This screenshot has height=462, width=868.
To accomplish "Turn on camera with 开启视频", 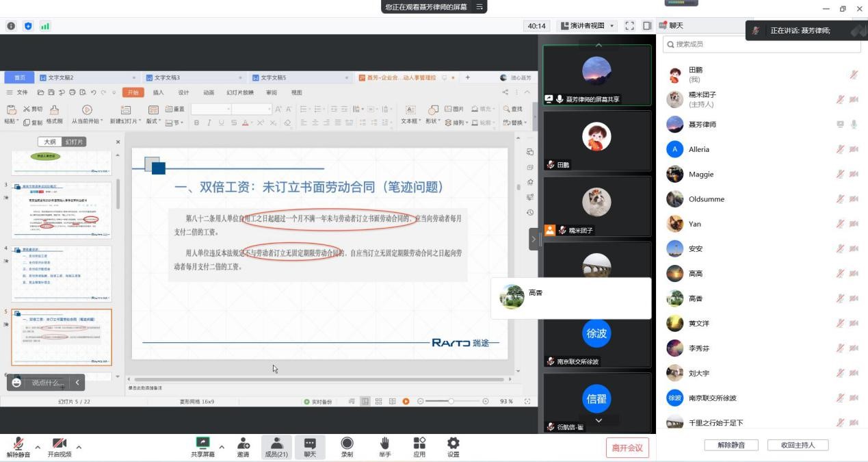I will coord(60,448).
